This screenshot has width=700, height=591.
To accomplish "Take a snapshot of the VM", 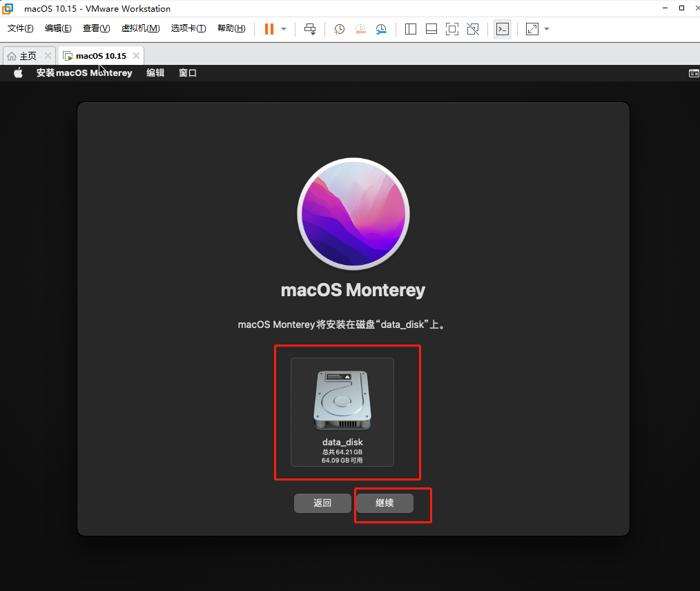I will [x=339, y=29].
